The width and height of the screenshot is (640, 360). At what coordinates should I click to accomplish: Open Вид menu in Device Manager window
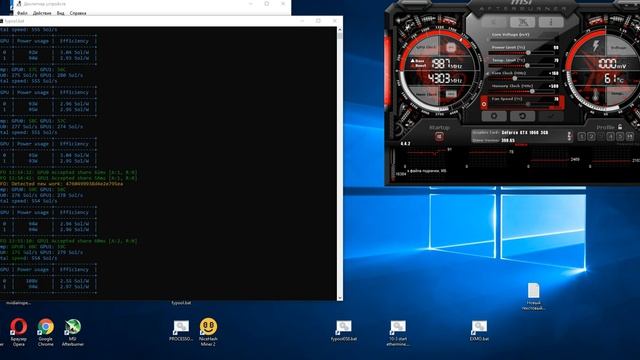(x=60, y=13)
